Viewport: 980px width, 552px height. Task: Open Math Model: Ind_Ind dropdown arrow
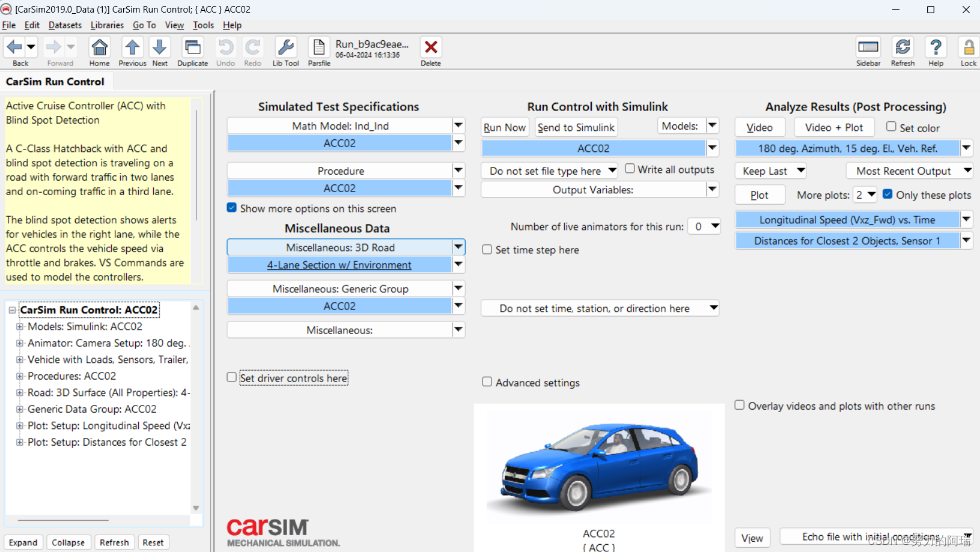point(458,125)
